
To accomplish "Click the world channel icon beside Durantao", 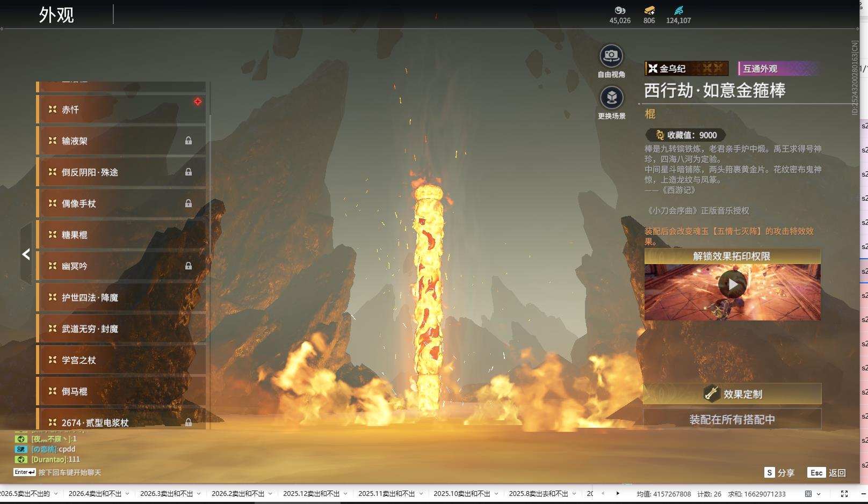I will (x=21, y=459).
